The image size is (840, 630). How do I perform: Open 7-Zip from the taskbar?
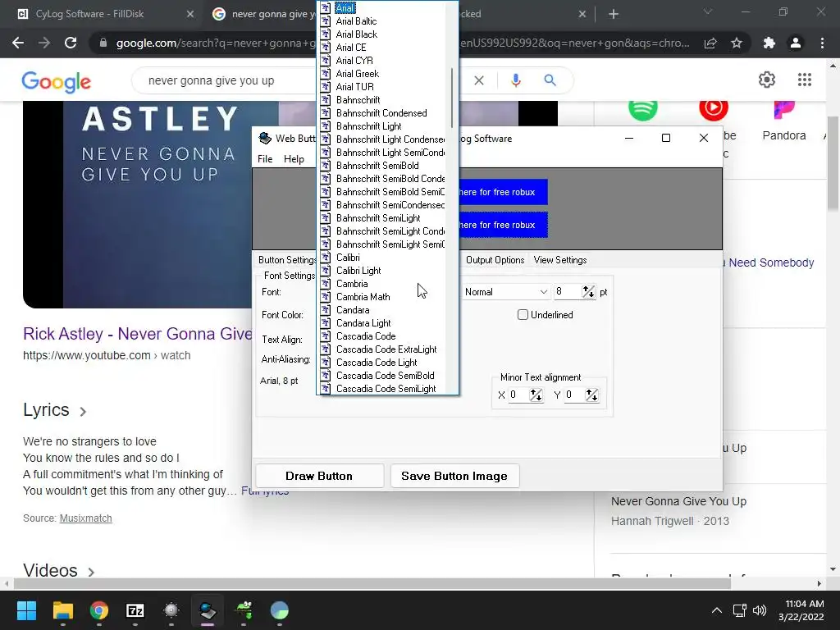(135, 610)
